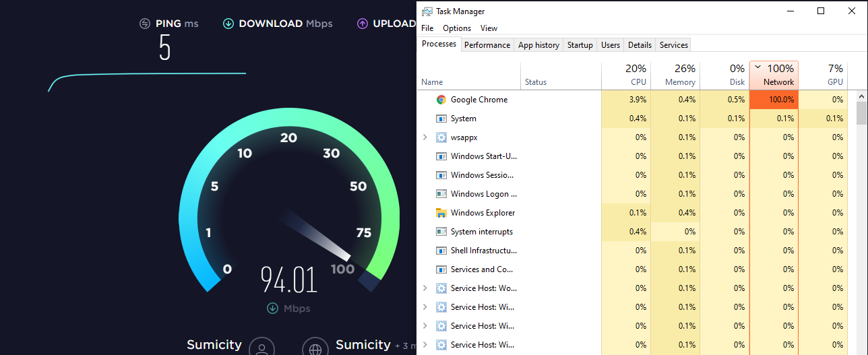
Task: Click the Network column sort arrow
Action: tap(758, 67)
